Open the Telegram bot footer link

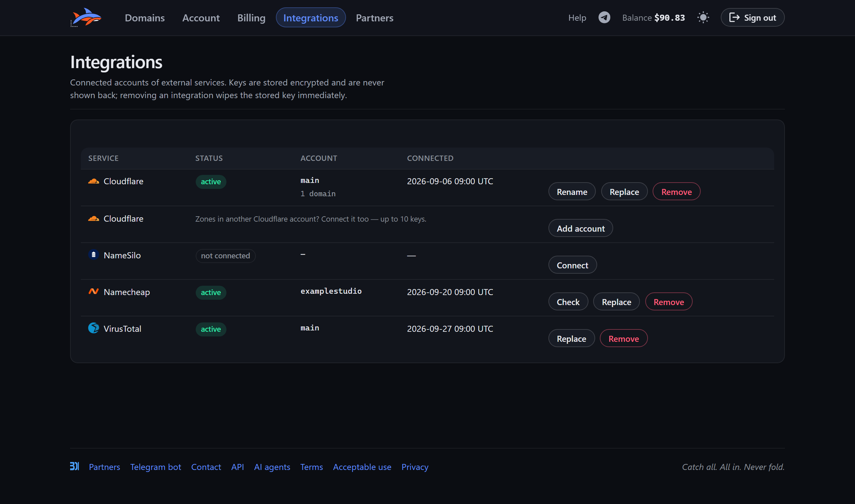[x=156, y=467]
